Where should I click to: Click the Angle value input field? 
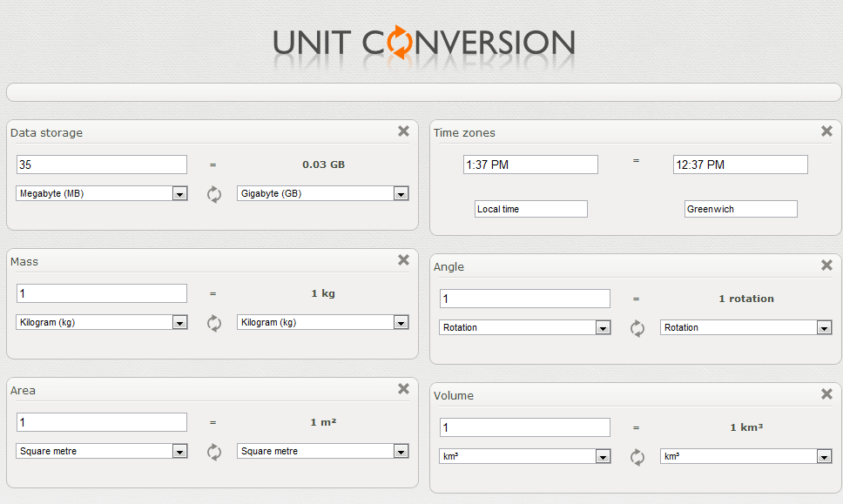click(x=525, y=299)
